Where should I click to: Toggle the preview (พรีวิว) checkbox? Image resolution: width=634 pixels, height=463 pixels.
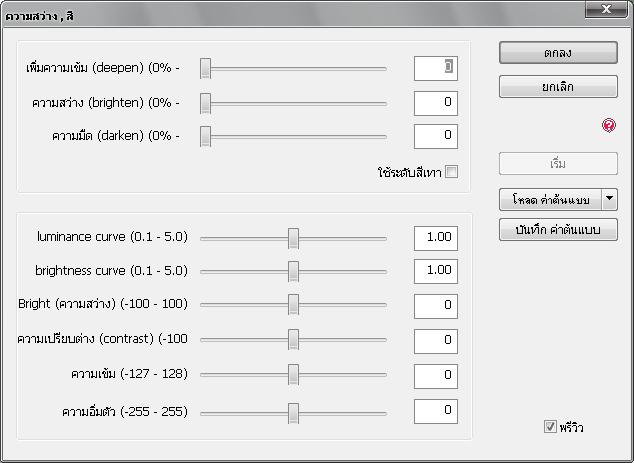(550, 427)
